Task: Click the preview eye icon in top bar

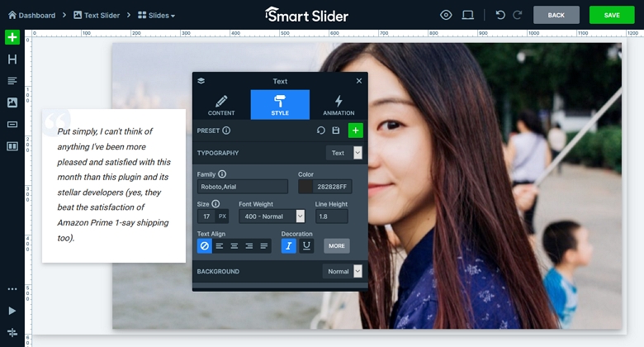Action: tap(446, 15)
